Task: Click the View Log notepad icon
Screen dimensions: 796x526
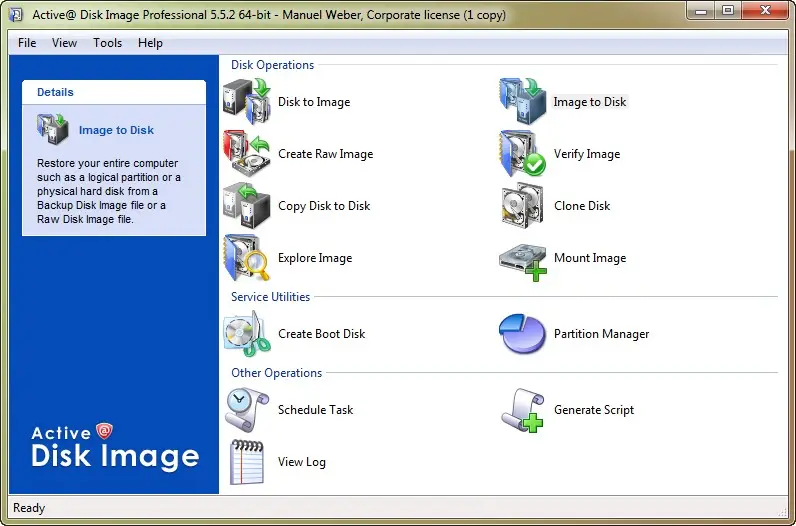Action: 247,462
